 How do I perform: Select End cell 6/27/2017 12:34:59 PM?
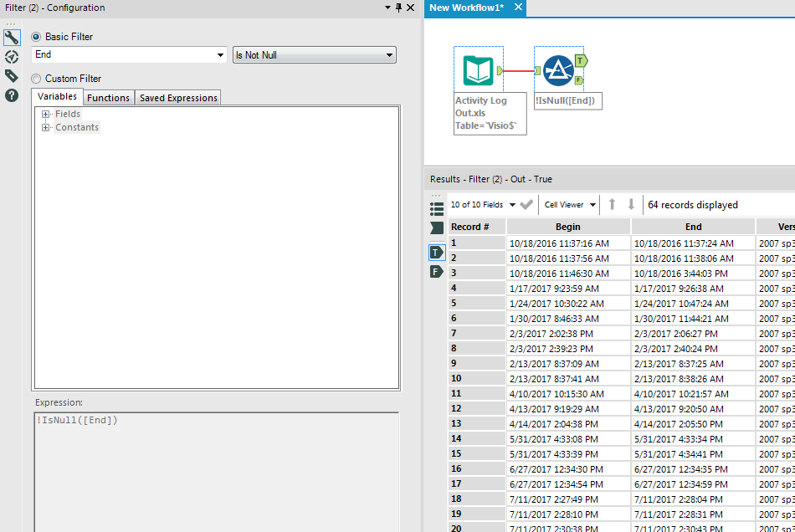point(693,484)
